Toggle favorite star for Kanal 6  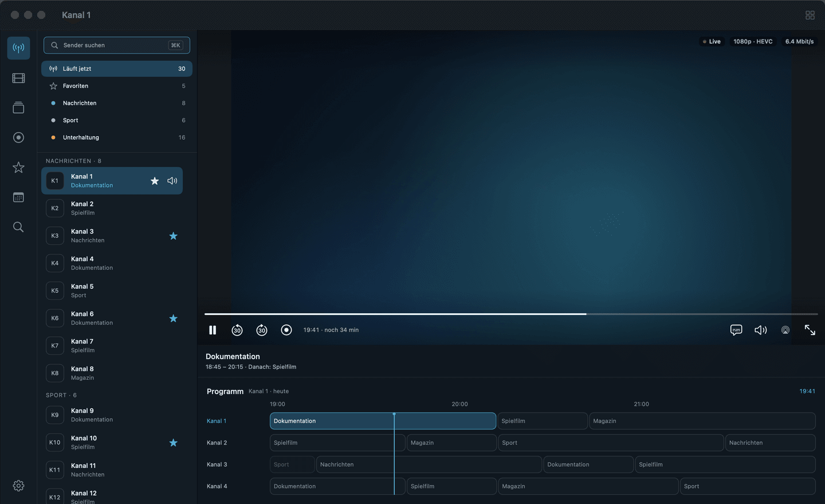(174, 318)
